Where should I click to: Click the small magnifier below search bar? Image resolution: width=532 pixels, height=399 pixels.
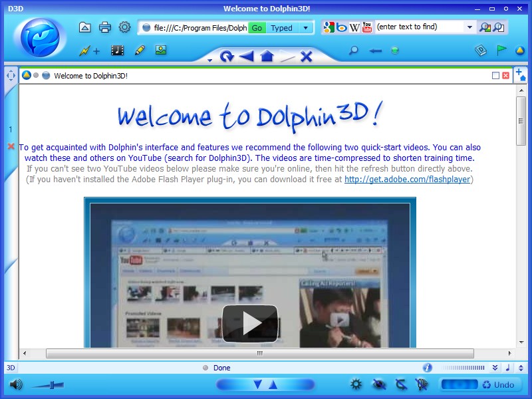[354, 51]
